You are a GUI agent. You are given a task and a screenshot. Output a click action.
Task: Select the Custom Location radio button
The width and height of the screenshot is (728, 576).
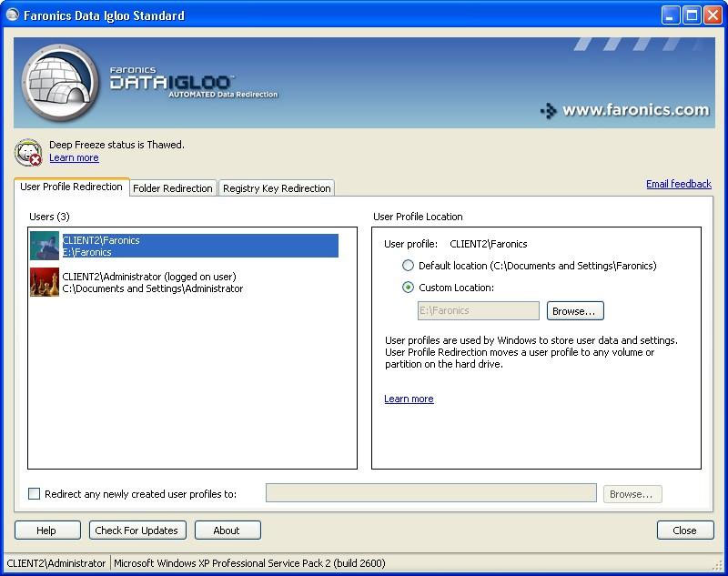(408, 288)
